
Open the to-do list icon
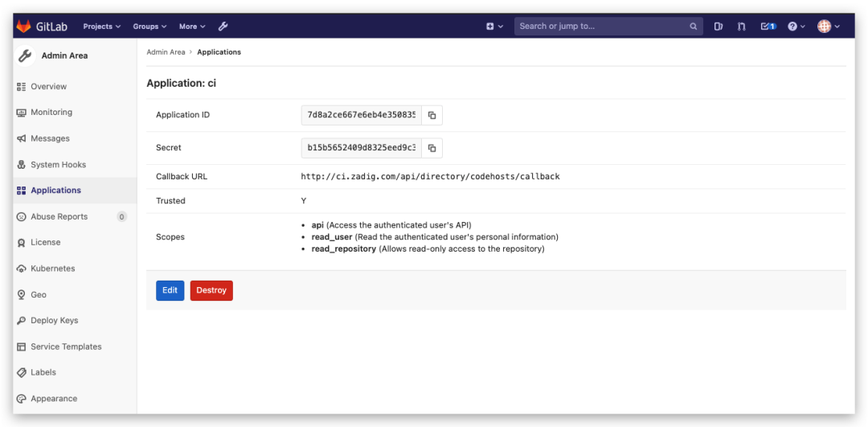[x=768, y=26]
